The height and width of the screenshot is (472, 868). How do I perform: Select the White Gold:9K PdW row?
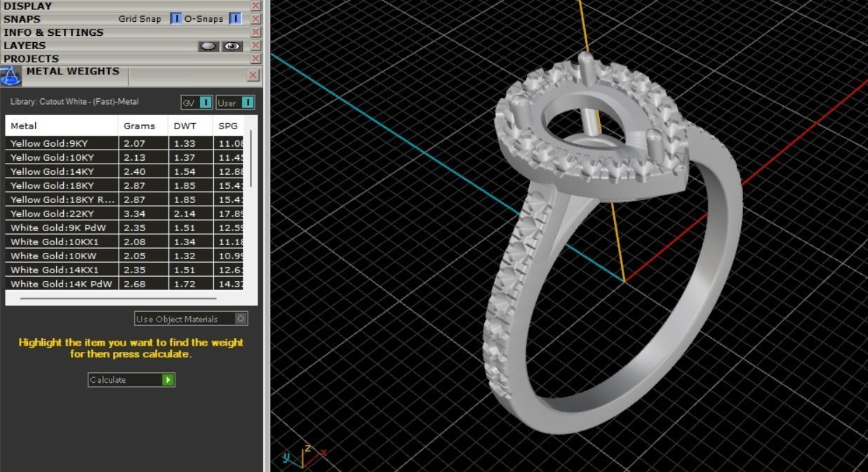[x=124, y=228]
